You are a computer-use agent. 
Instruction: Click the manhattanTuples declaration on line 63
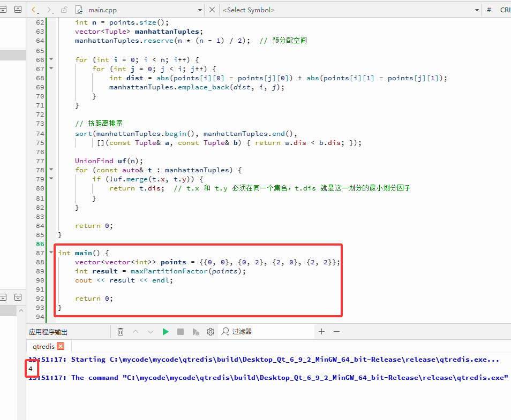167,32
